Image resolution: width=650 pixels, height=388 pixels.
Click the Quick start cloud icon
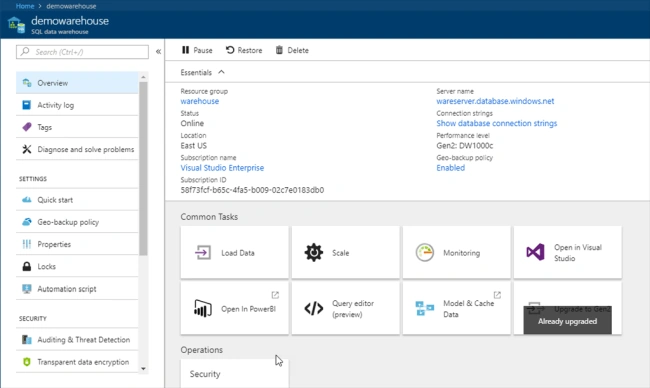27,200
